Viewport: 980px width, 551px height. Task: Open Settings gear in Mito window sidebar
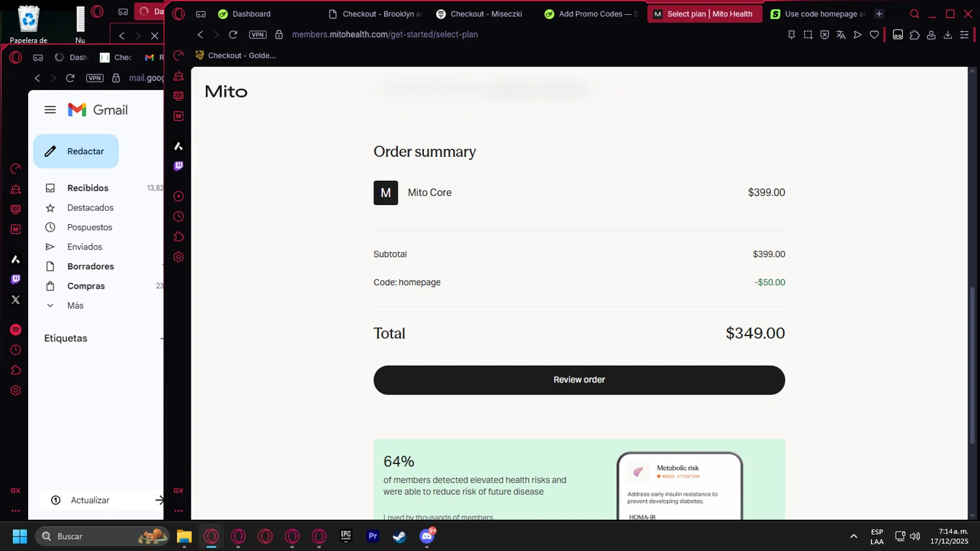(x=178, y=257)
